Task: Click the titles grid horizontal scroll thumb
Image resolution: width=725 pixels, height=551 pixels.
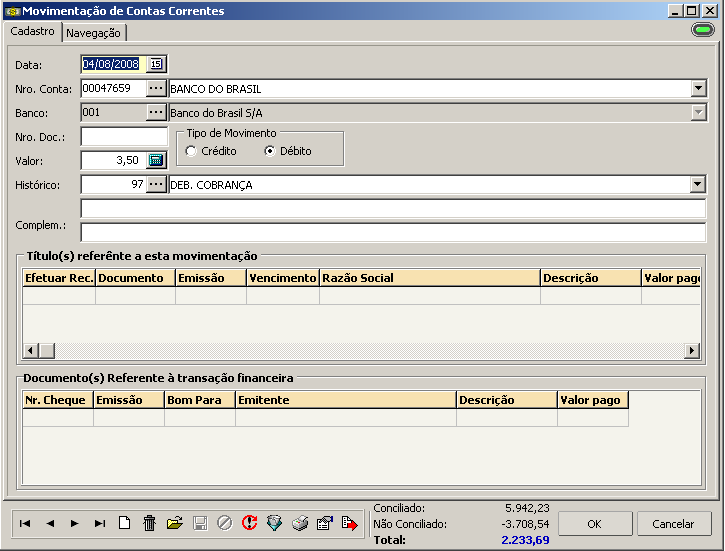Action: click(x=47, y=350)
